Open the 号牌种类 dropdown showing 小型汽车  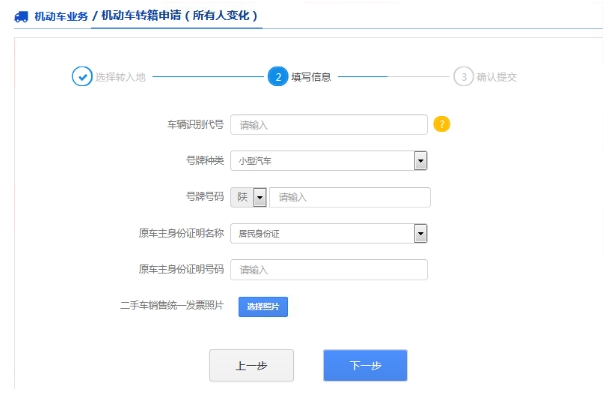(x=329, y=160)
